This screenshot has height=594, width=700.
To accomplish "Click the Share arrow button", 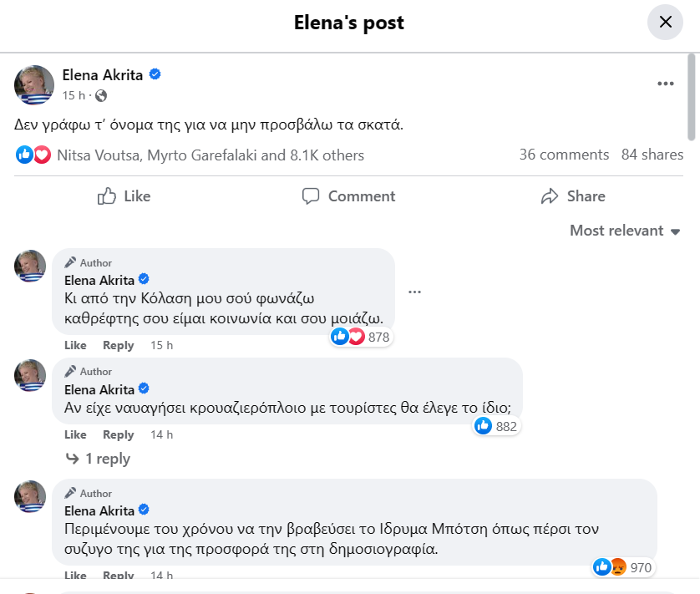I will [573, 196].
